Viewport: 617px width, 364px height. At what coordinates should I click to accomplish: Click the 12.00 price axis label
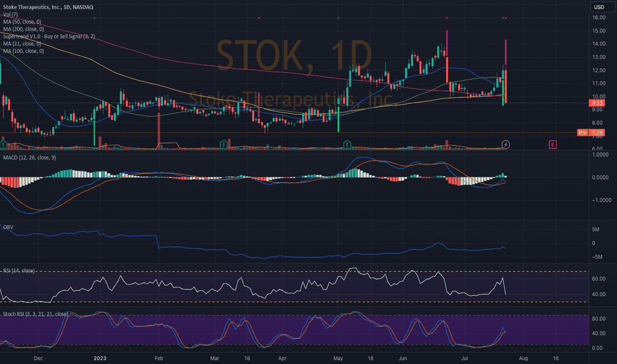tap(598, 70)
